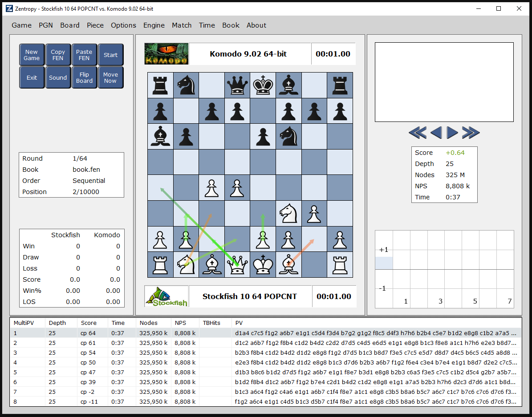Open the Options menu
The image size is (532, 417).
(123, 25)
